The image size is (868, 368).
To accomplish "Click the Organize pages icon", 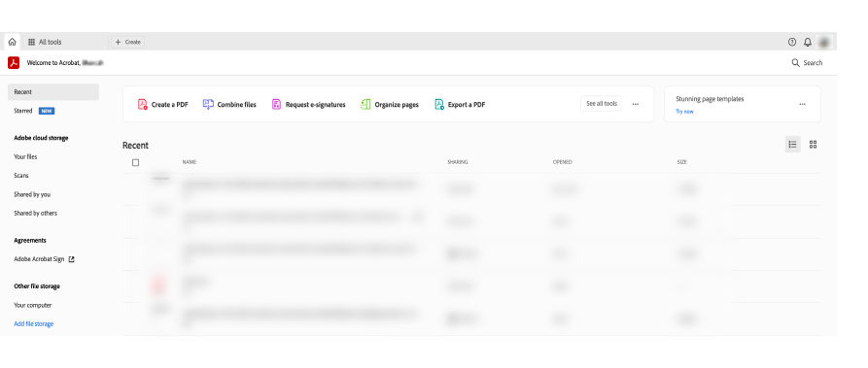I will click(x=365, y=104).
